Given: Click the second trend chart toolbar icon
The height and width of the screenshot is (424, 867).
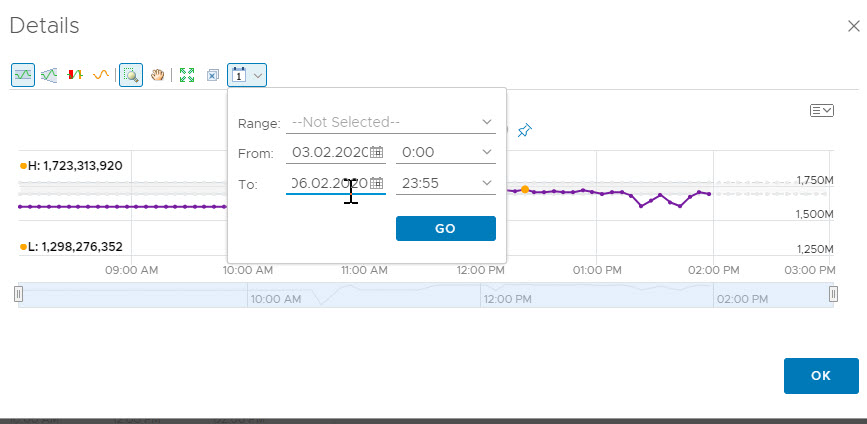Looking at the screenshot, I should 48,75.
